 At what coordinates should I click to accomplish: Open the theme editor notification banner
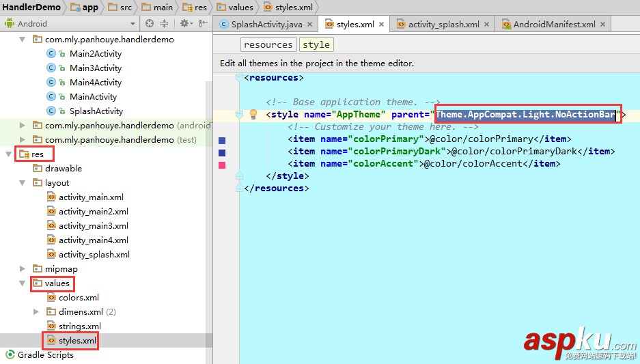point(317,64)
